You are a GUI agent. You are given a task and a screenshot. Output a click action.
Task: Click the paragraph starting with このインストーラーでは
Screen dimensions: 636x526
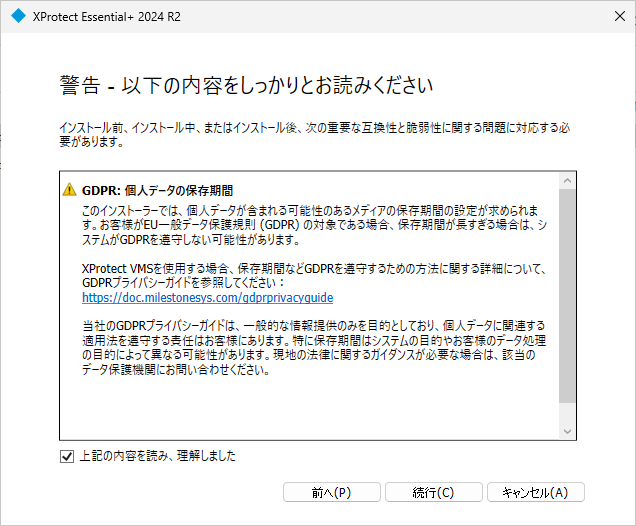[314, 225]
